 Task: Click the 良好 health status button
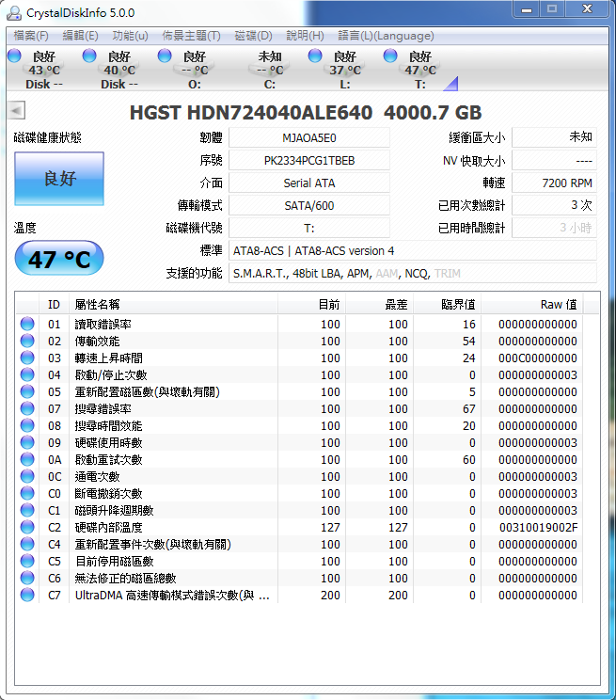pos(59,179)
